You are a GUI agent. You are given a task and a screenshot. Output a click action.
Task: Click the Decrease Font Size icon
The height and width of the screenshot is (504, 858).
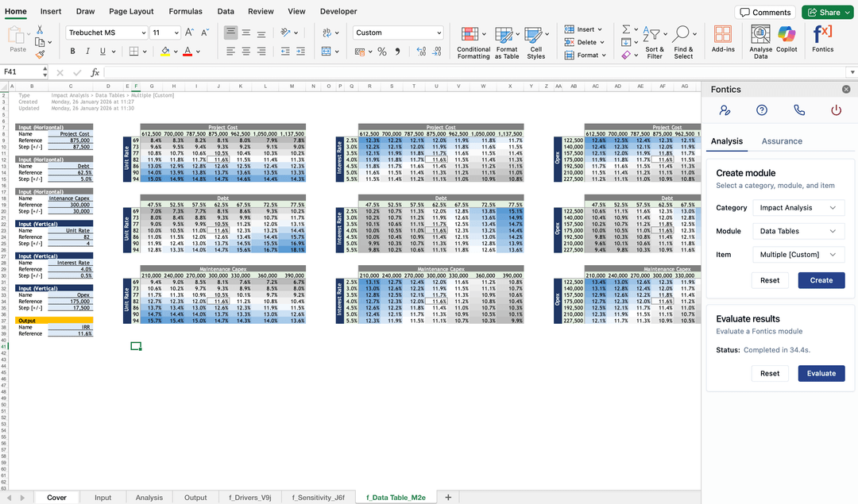(x=205, y=33)
